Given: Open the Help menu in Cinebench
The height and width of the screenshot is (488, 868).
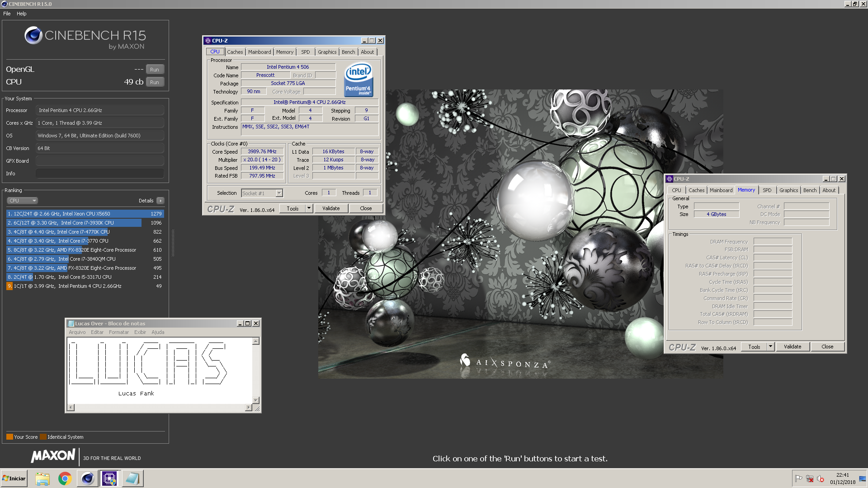Looking at the screenshot, I should click(x=22, y=14).
